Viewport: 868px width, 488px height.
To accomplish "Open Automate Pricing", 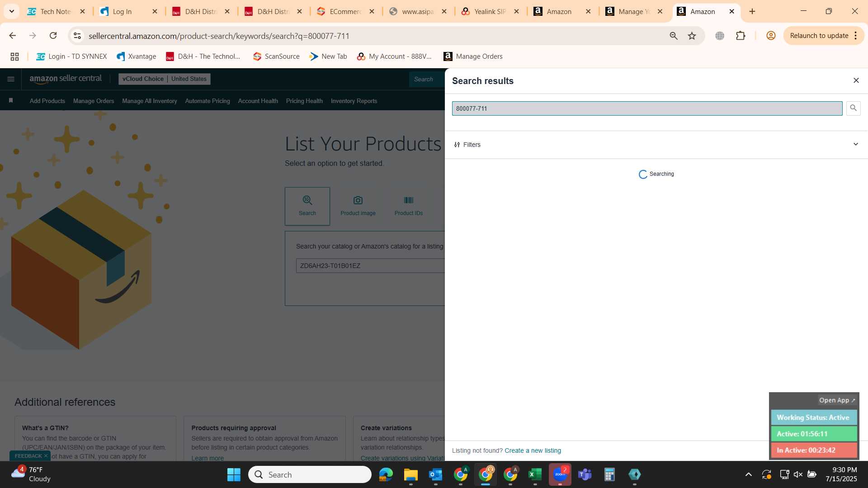I will (x=208, y=101).
